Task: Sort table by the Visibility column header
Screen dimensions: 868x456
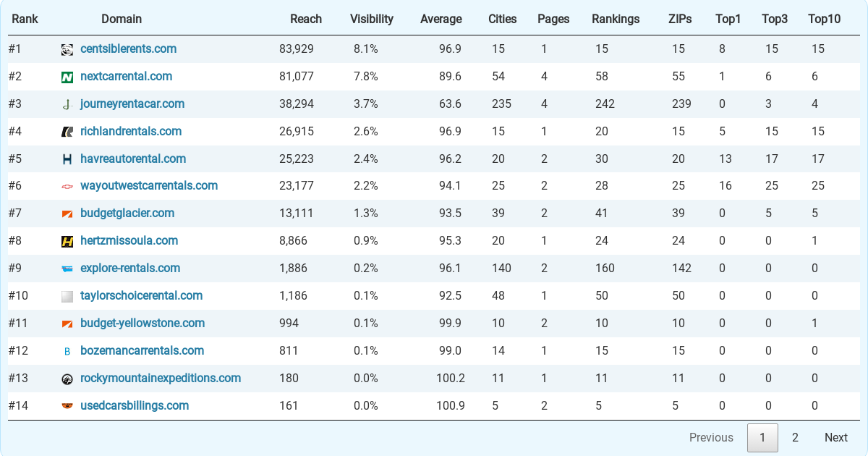Action: pos(372,19)
